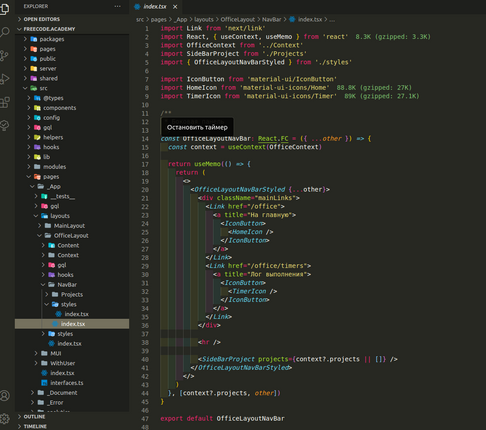Expand the config folder

(51, 118)
